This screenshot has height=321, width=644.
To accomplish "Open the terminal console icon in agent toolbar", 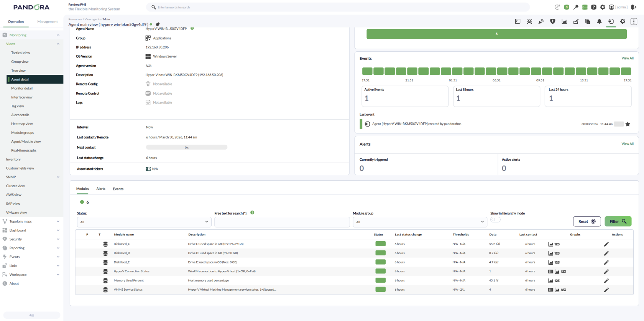I will click(x=517, y=21).
